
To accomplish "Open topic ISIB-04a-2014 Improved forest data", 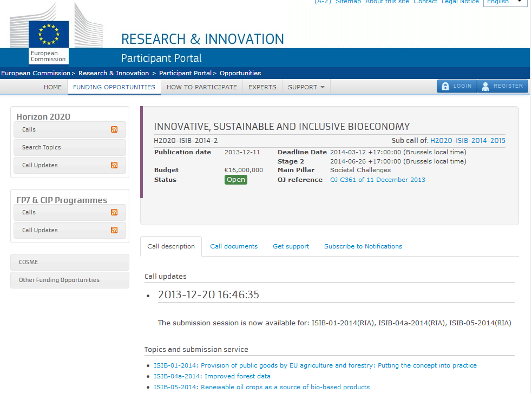I will (212, 376).
